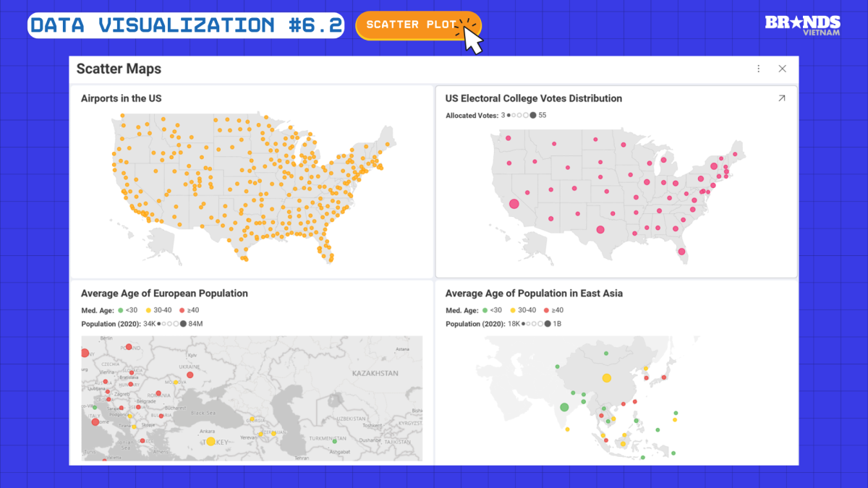Click the Data Visualization #6.2 title banner

pyautogui.click(x=186, y=25)
